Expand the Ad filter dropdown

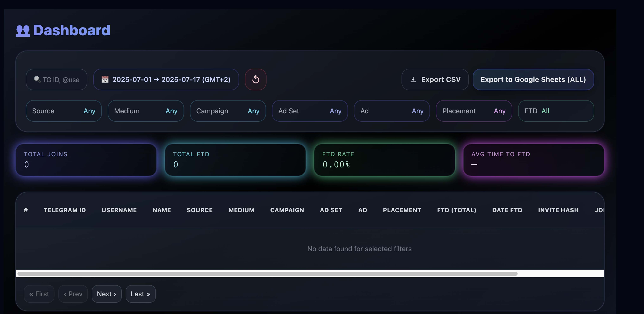click(392, 111)
